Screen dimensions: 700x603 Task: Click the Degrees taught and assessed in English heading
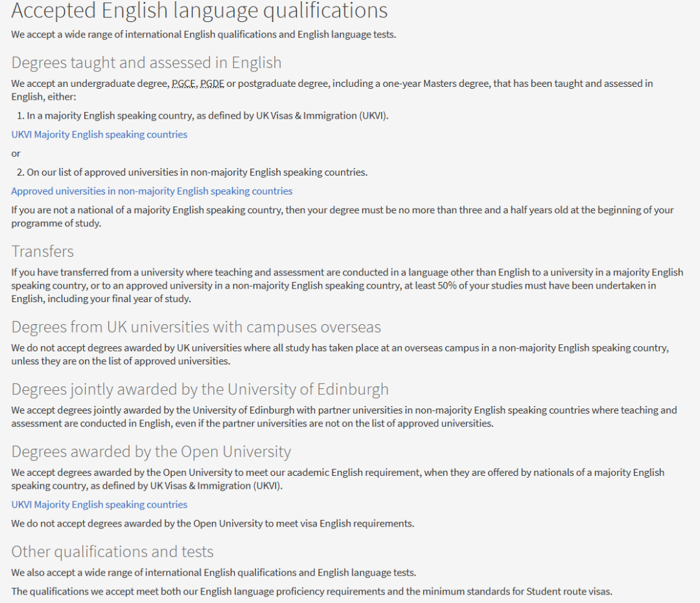pyautogui.click(x=146, y=63)
